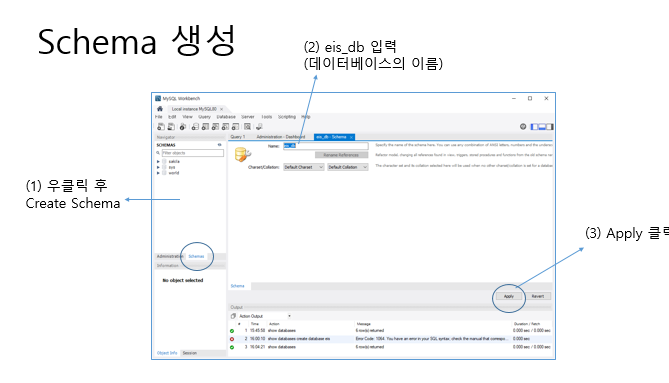669x383 pixels.
Task: Switch to the Administration - Dashboard tab
Action: coord(280,137)
